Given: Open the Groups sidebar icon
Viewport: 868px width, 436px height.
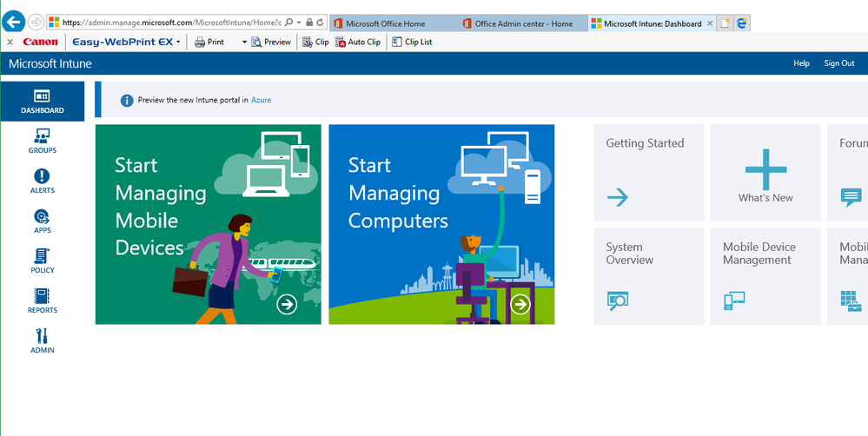Looking at the screenshot, I should [42, 136].
